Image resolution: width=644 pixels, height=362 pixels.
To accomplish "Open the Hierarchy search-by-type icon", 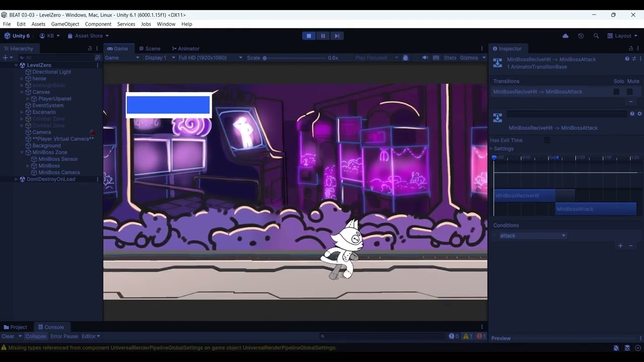I will (x=98, y=58).
